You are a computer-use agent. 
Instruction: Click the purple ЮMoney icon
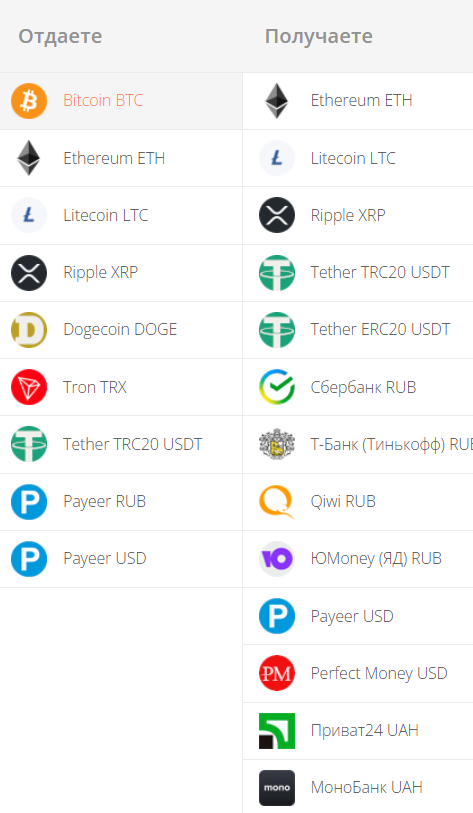277,559
